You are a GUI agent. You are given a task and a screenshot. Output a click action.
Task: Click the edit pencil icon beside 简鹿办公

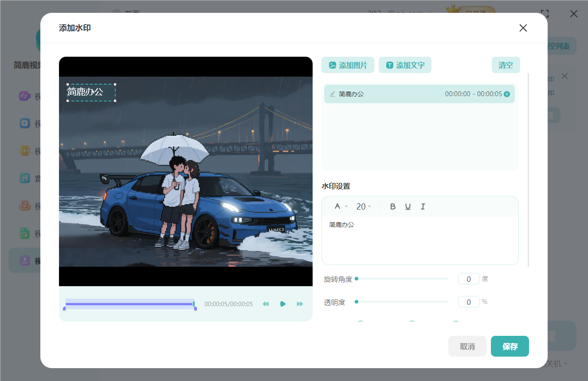point(333,94)
